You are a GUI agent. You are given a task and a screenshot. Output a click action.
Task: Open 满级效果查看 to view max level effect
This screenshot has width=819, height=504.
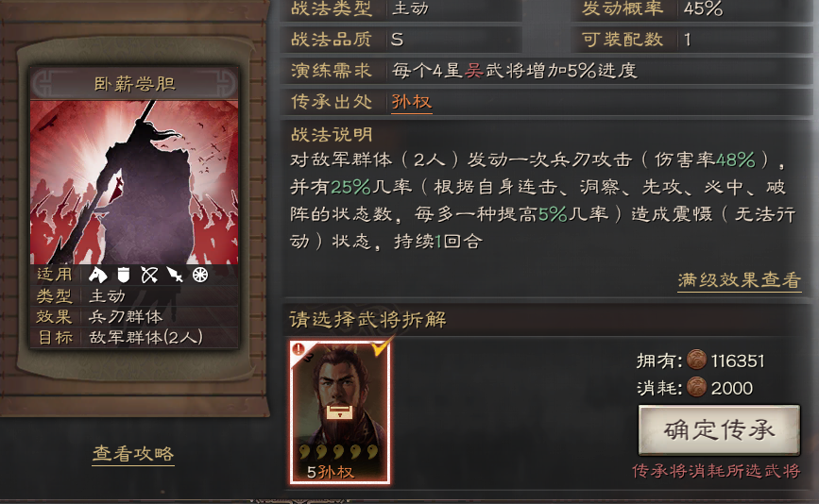click(739, 280)
